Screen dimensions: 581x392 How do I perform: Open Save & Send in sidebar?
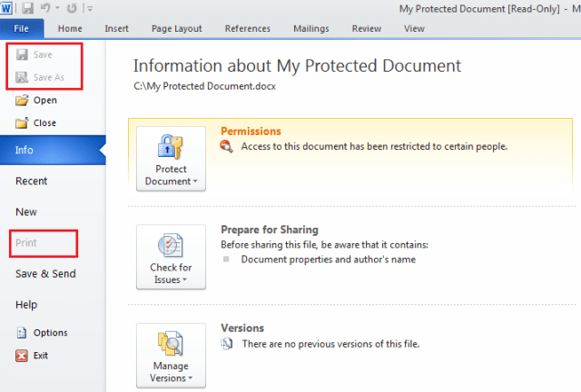pos(45,273)
